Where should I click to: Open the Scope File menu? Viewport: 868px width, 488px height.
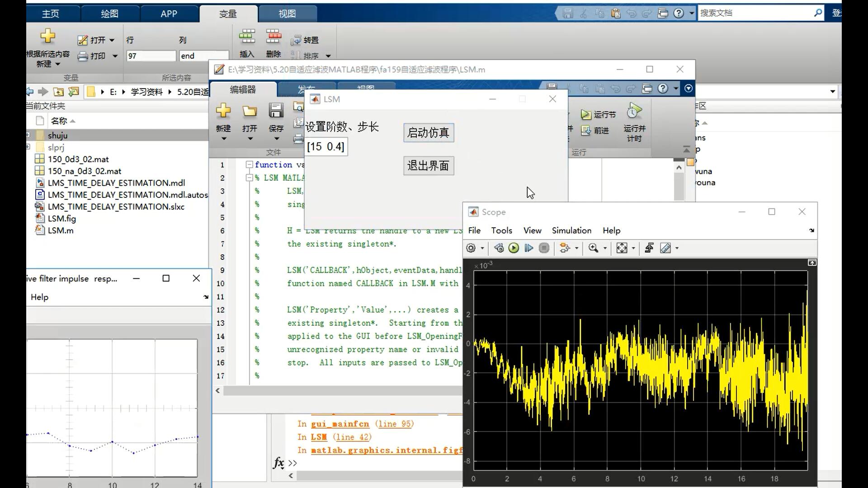point(474,230)
